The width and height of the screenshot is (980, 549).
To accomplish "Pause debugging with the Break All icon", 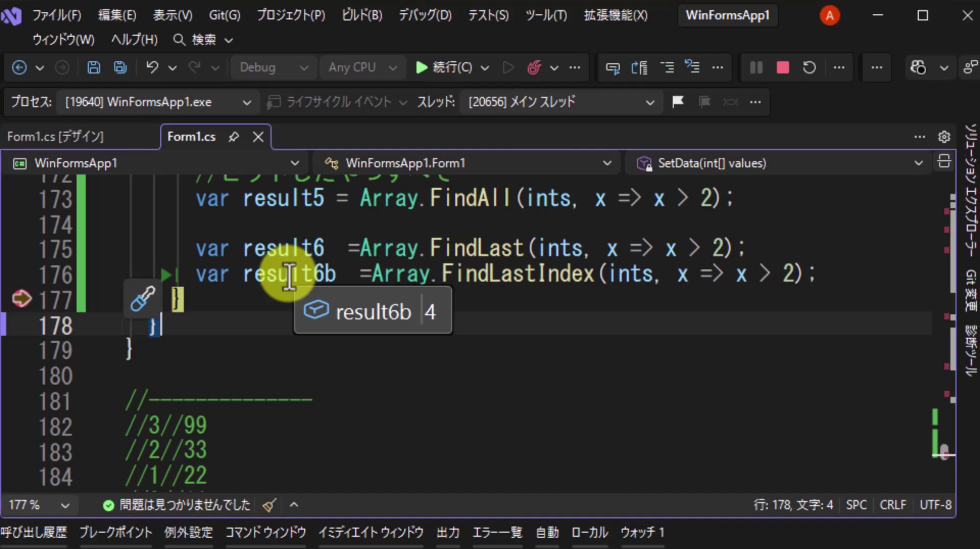I will tap(756, 67).
